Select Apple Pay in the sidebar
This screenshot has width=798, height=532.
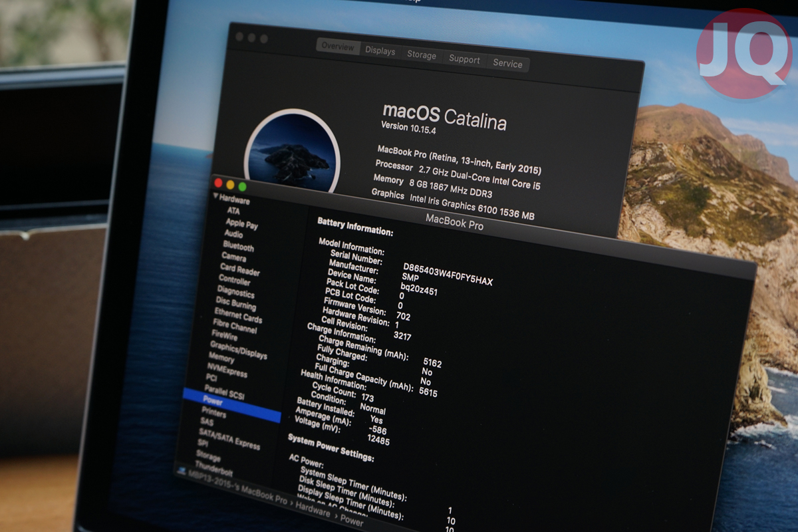click(x=242, y=225)
